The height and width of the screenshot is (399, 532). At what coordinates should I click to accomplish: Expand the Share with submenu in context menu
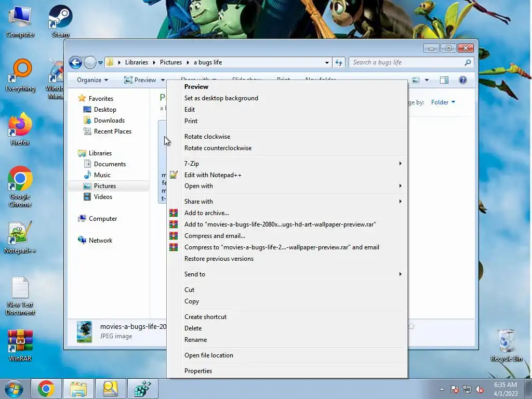287,202
